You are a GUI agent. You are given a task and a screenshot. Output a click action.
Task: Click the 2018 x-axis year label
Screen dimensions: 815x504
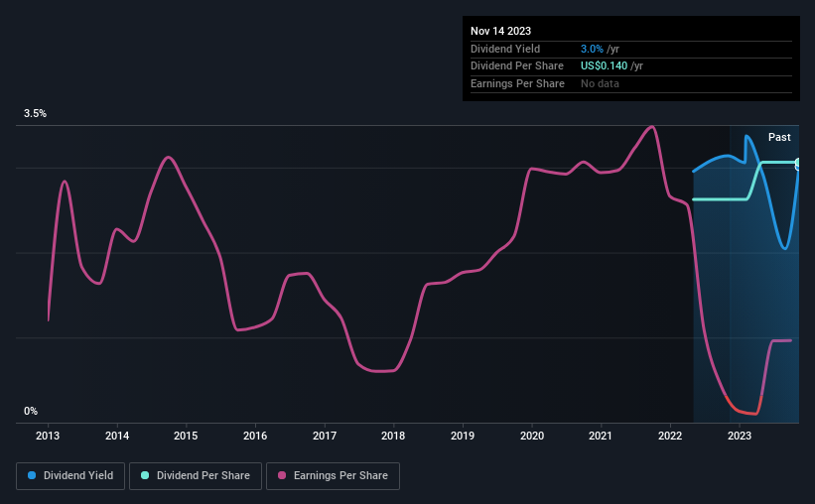[x=393, y=435]
